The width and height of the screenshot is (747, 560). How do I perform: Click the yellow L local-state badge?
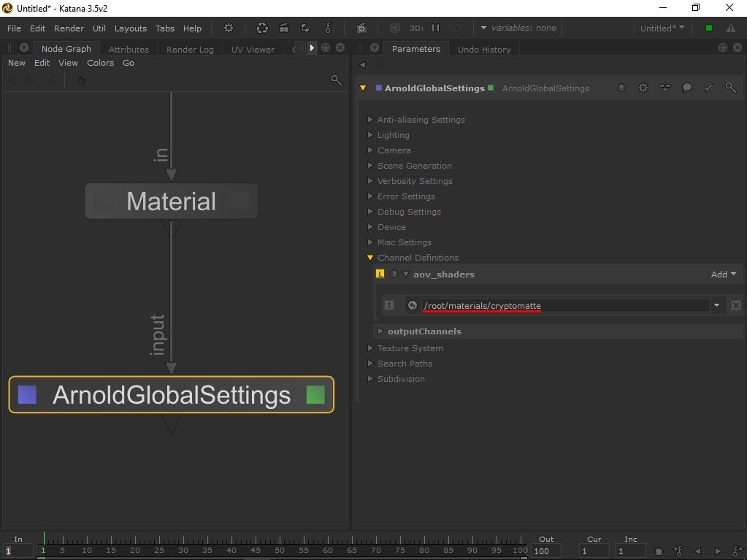point(380,274)
